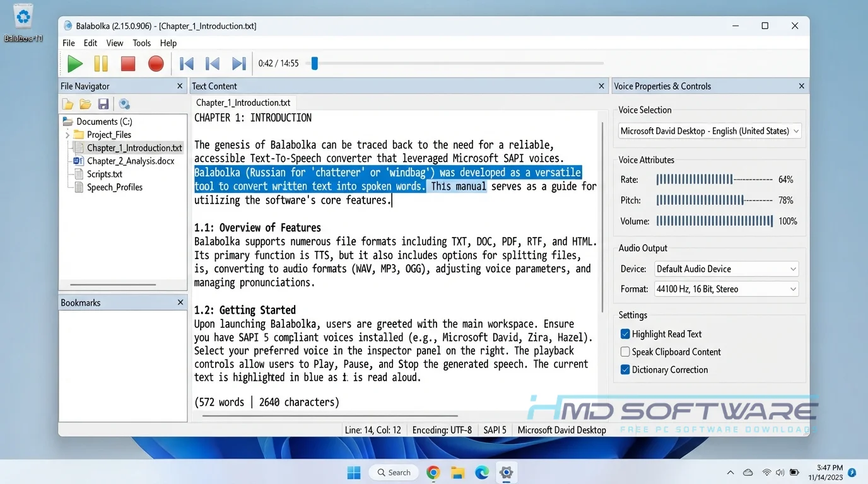This screenshot has height=484, width=868.
Task: Click the Documents (C:) drive icon
Action: 68,122
